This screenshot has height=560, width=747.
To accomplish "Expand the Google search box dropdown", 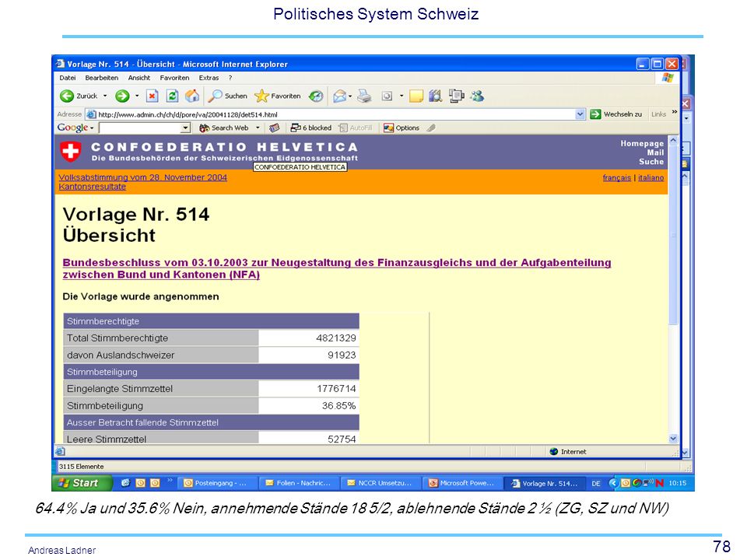I will tap(186, 128).
